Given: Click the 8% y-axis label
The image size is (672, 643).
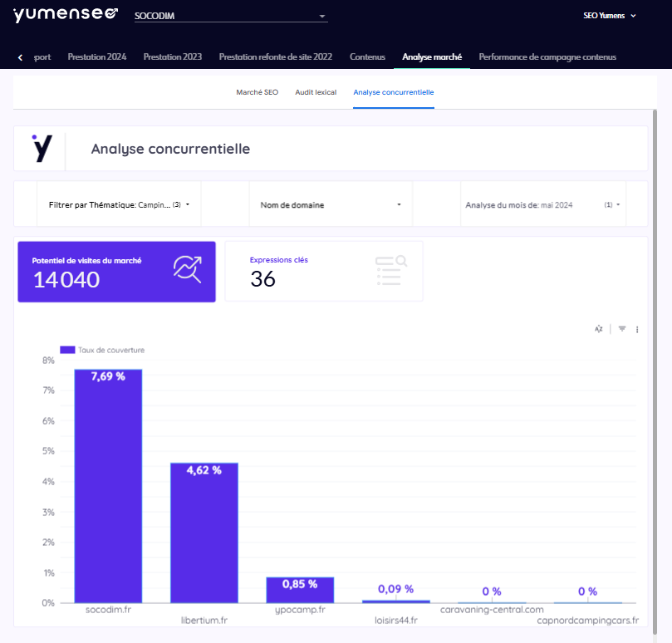Looking at the screenshot, I should 48,361.
